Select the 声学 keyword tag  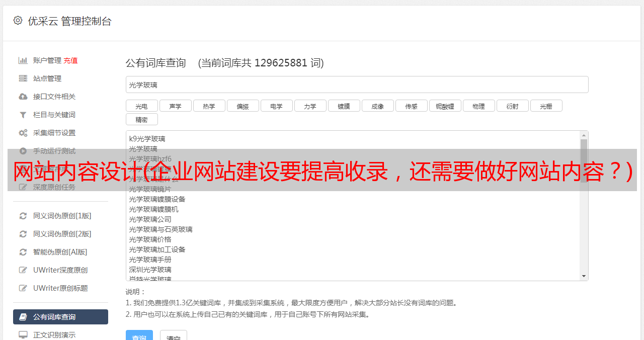tap(175, 106)
